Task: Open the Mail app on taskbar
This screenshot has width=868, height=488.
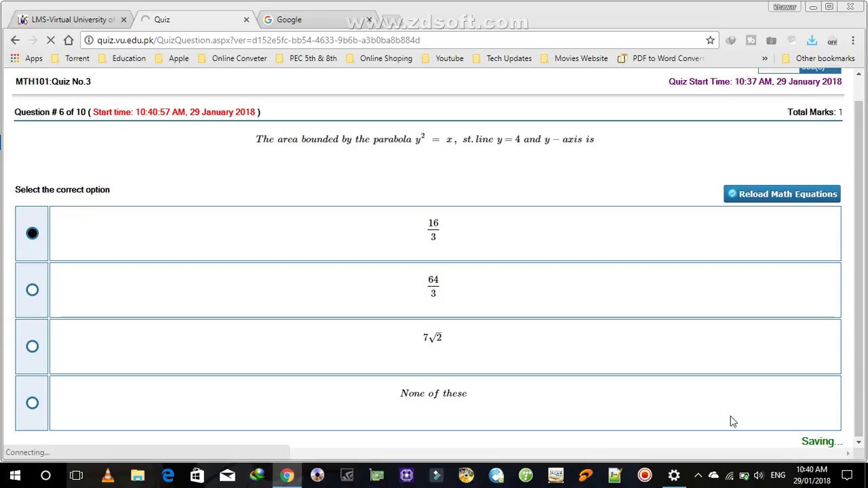Action: point(227,475)
